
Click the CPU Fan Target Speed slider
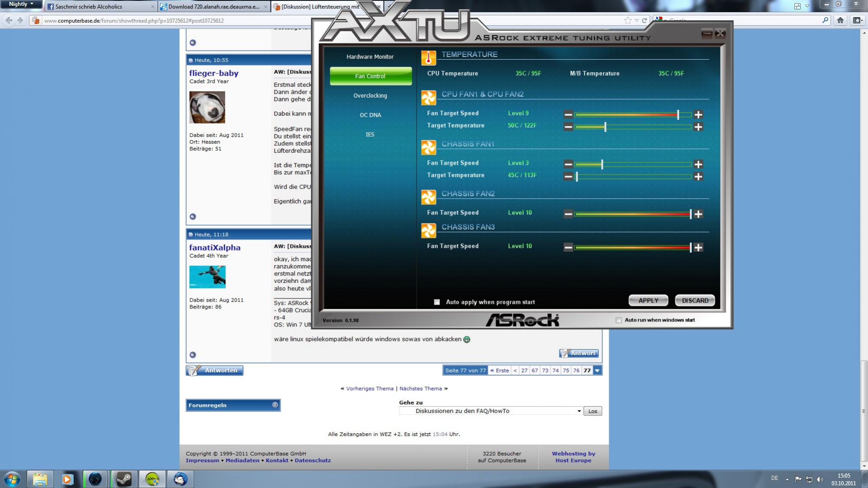633,114
